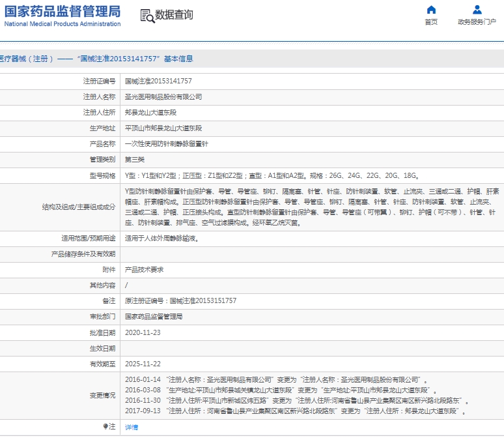Click the National Medical Products Administration subtitle
Viewport: 504px width, 438px height.
tap(63, 24)
